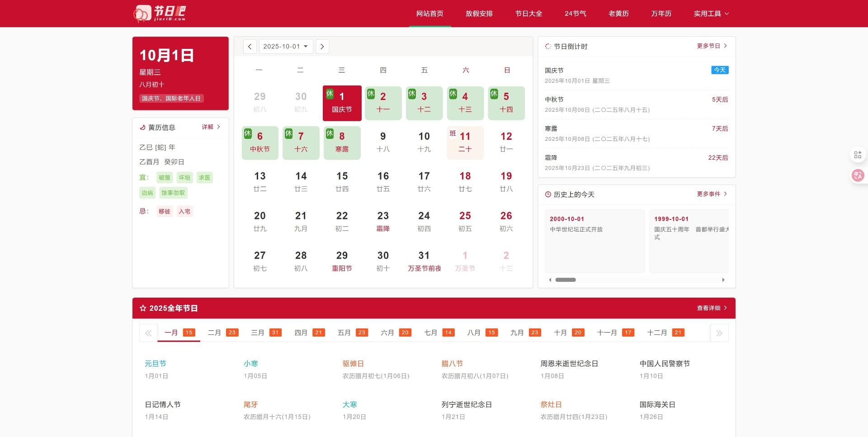Viewport: 868px width, 437px height.
Task: Expand the 实用工具 menu
Action: [711, 14]
